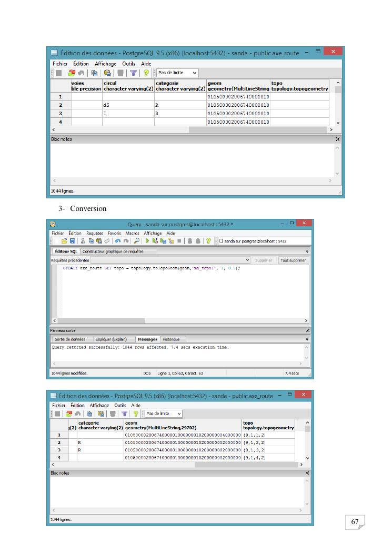Open the Historique tab
The image size is (392, 554).
171,339
